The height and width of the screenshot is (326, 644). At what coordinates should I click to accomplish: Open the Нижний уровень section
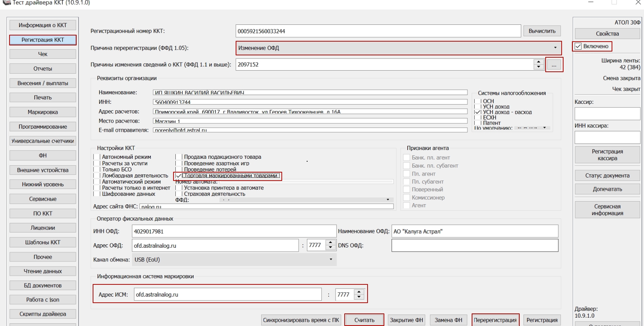[x=43, y=184]
